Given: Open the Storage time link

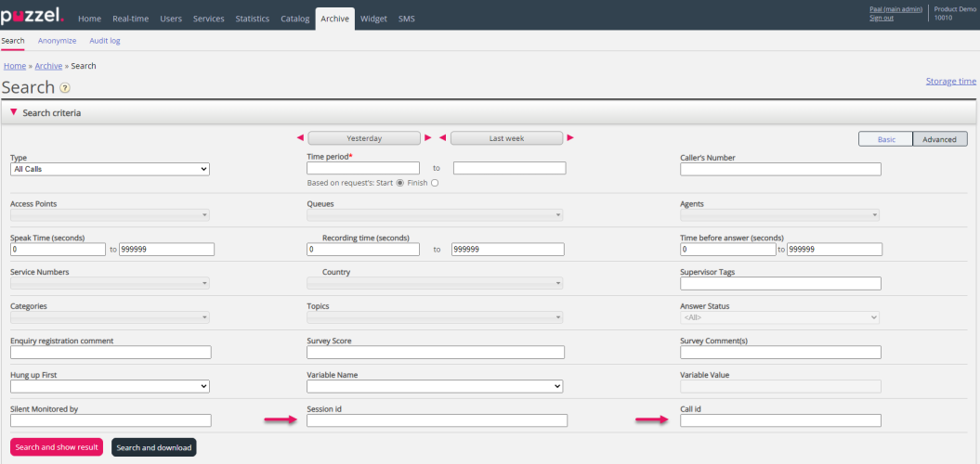Looking at the screenshot, I should click(x=950, y=82).
